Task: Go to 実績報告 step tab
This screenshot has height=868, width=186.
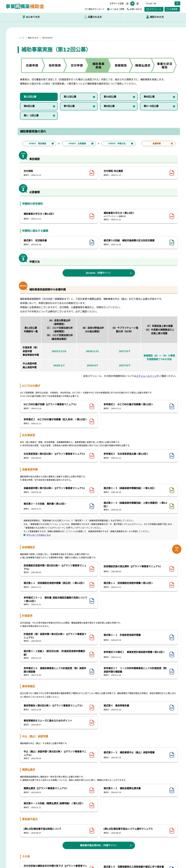Action: click(x=121, y=65)
